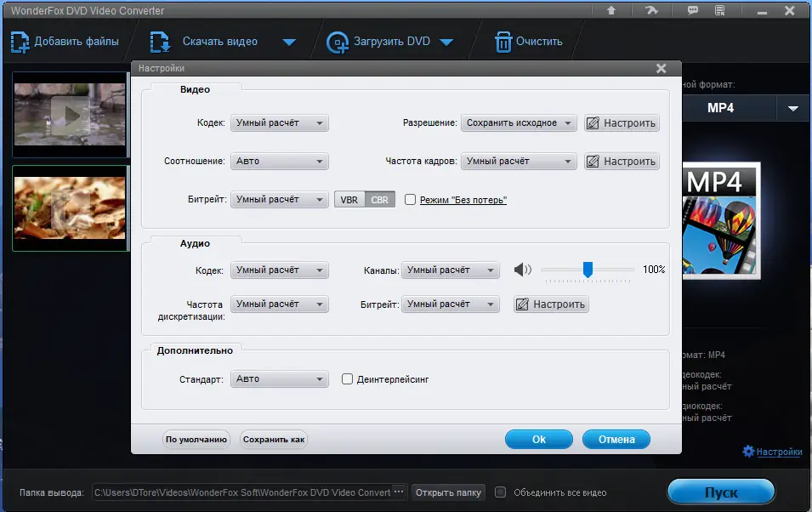Toggle the Деинтерлейсинг checkbox
The width and height of the screenshot is (812, 512).
pos(347,378)
